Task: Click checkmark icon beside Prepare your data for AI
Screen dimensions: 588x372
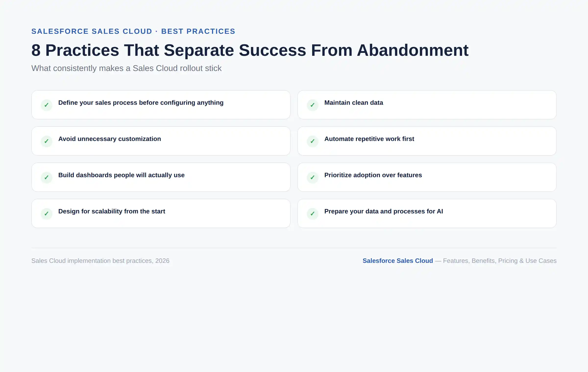Action: [x=313, y=214]
